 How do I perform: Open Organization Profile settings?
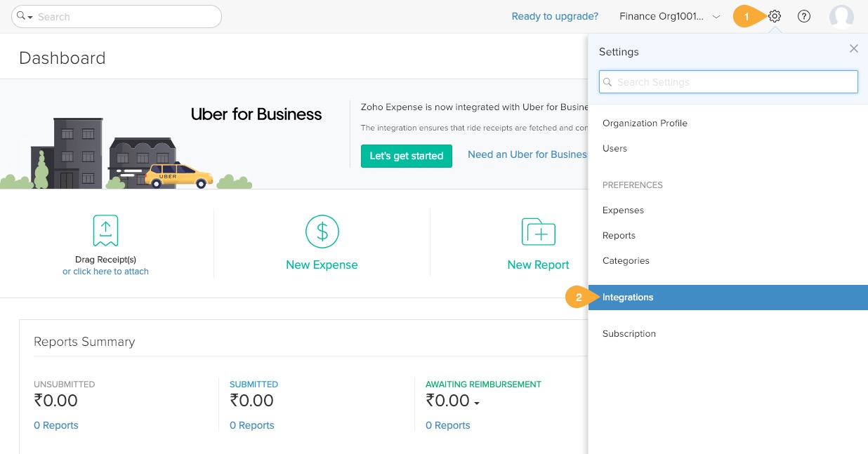pyautogui.click(x=645, y=123)
